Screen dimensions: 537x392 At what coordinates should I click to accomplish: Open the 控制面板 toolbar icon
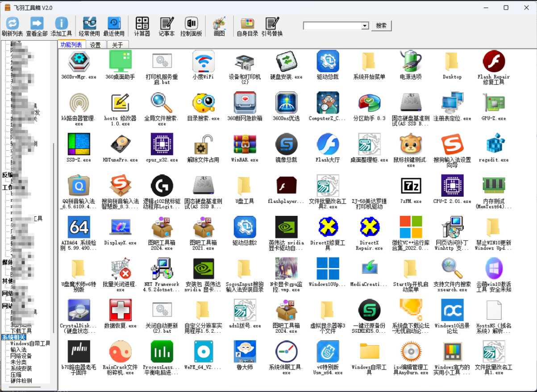(191, 24)
